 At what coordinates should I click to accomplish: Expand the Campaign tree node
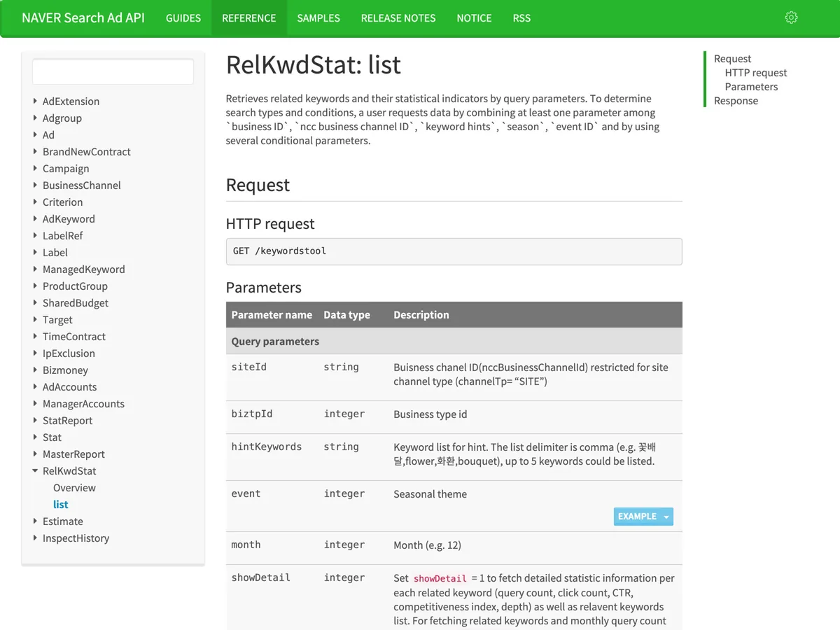(35, 169)
